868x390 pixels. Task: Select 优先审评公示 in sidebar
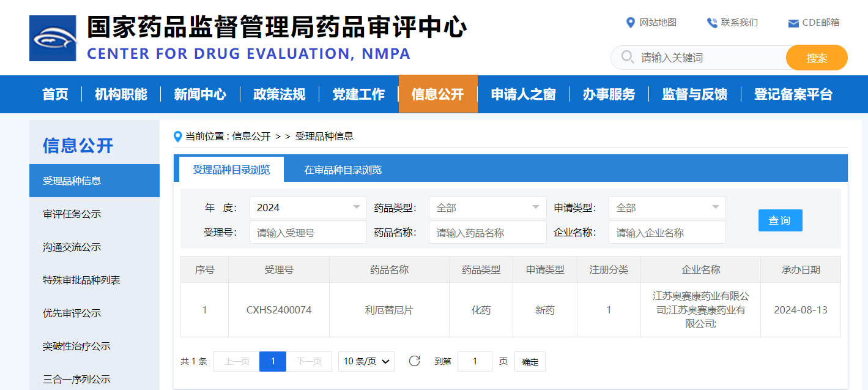[x=94, y=313]
